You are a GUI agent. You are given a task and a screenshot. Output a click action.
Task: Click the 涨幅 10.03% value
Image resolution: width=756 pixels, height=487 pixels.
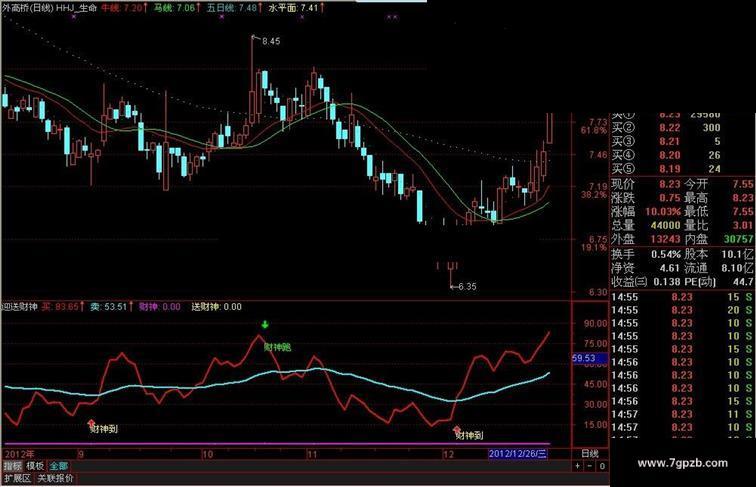click(x=663, y=211)
